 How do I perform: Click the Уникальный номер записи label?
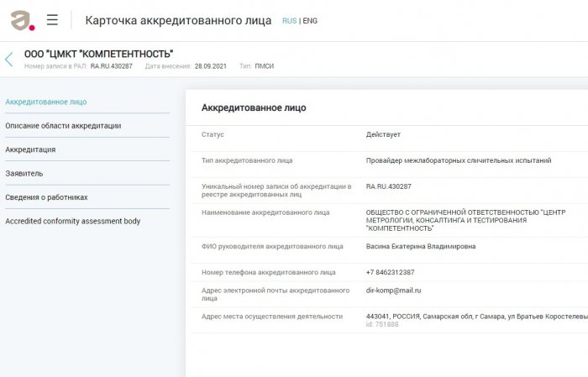pyautogui.click(x=276, y=191)
